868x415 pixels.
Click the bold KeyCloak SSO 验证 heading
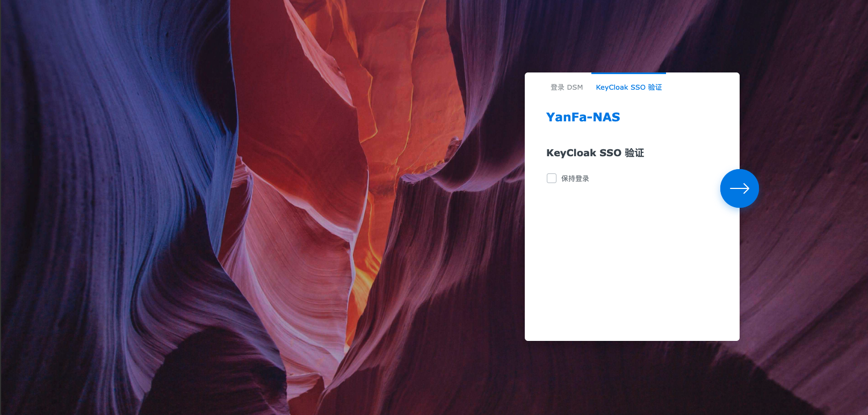(595, 153)
